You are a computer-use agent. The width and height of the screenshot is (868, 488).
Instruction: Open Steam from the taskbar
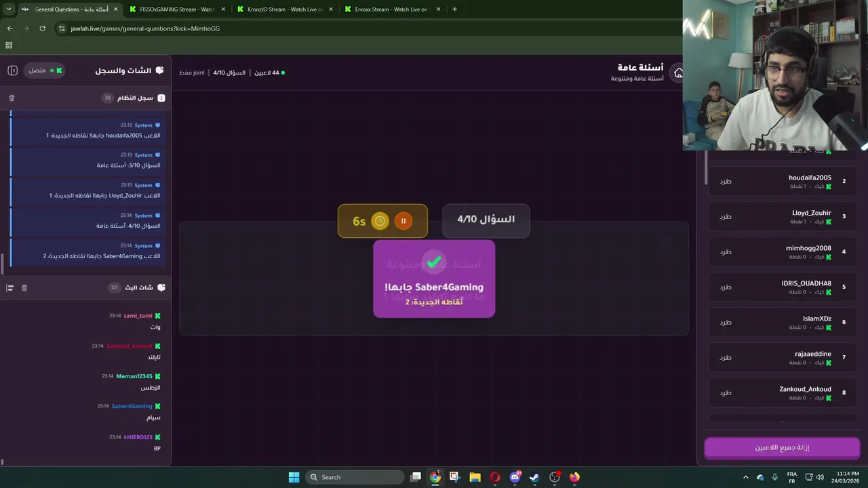point(534,477)
